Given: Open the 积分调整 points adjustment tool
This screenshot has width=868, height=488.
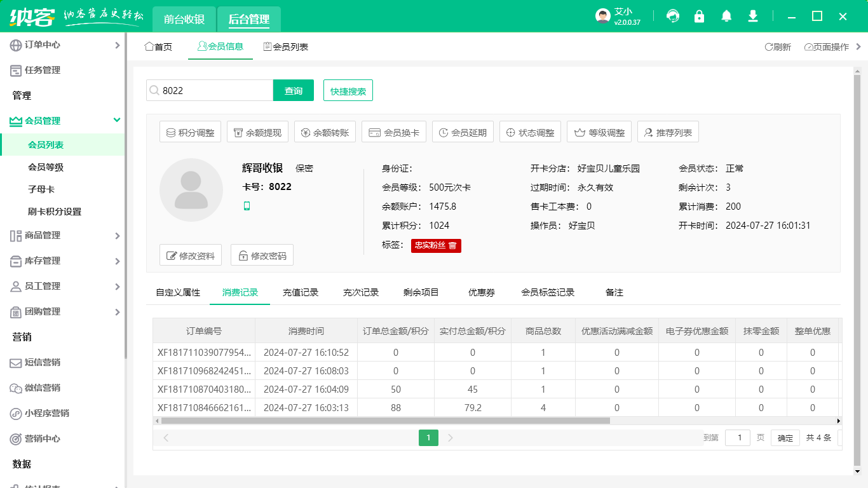Looking at the screenshot, I should point(189,132).
